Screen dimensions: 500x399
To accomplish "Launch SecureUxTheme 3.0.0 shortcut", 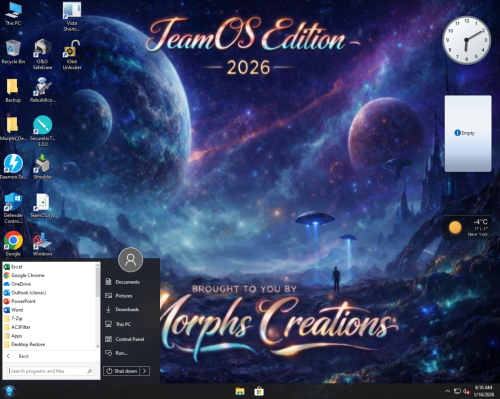I will pyautogui.click(x=42, y=131).
